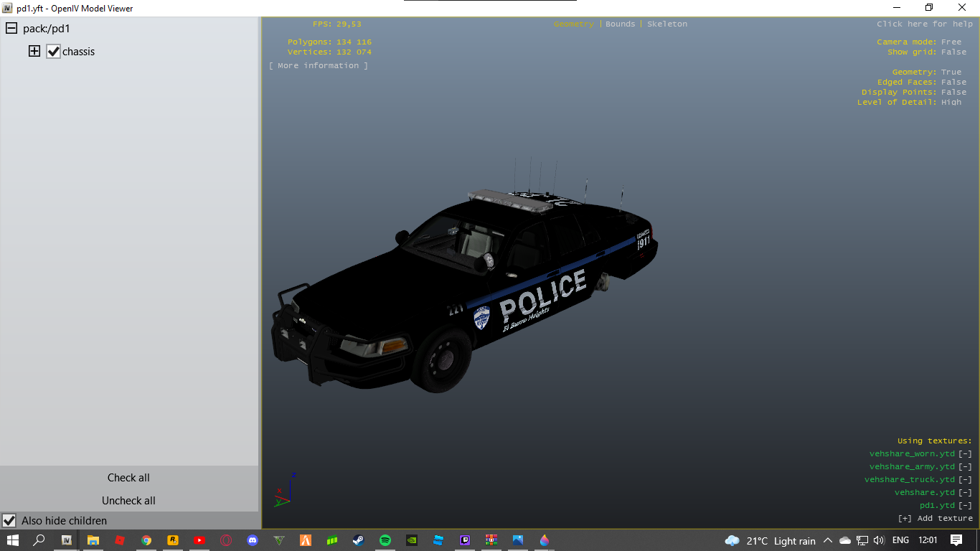The image size is (980, 551).
Task: Remove the pd1.ytd texture with [-]
Action: (x=965, y=505)
